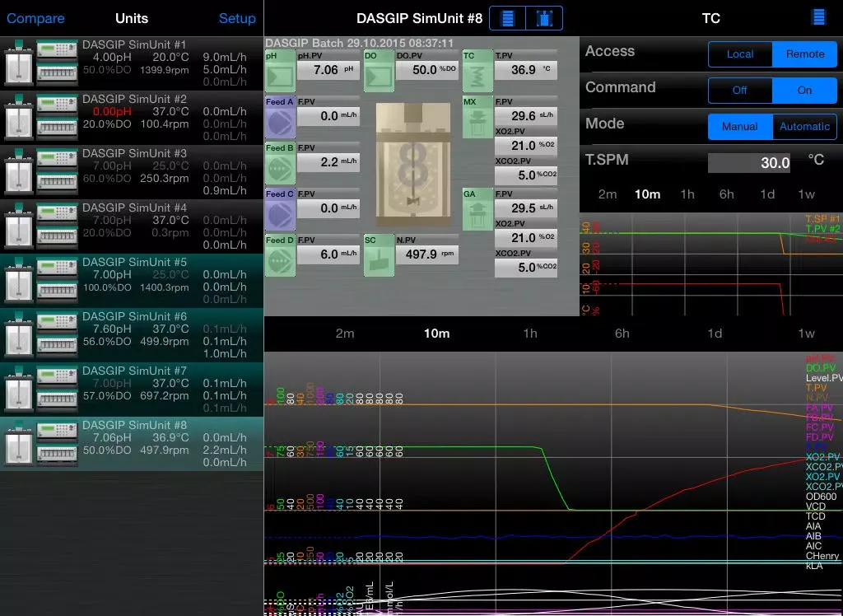The width and height of the screenshot is (843, 616).
Task: Tap the vessel icon for SimUnit #6
Action: coord(19,334)
